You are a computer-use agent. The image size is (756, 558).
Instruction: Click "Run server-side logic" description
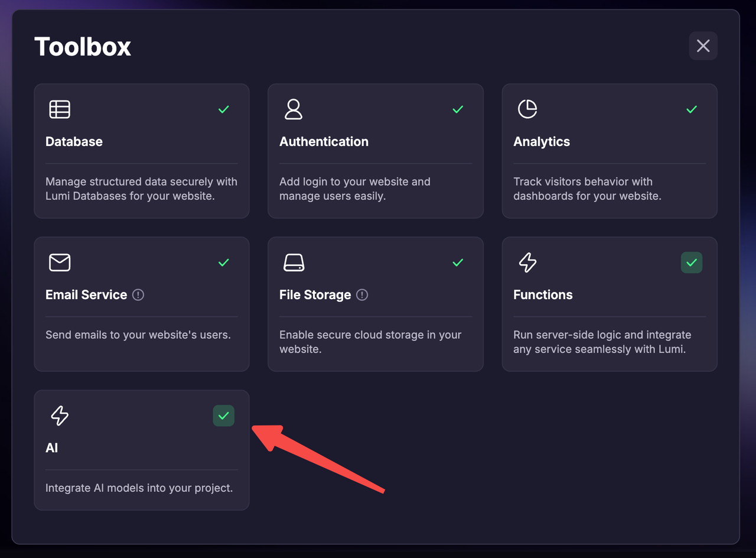coord(602,342)
